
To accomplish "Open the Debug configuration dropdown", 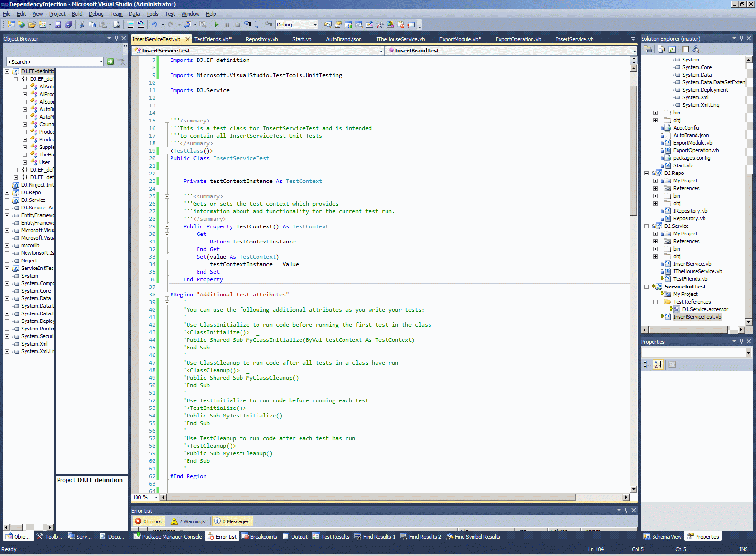I will click(x=315, y=25).
